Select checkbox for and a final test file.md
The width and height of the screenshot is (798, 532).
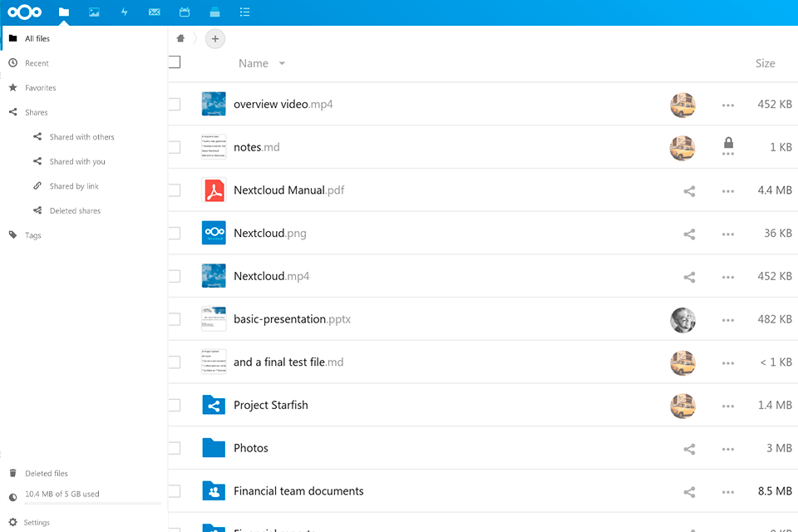(174, 362)
